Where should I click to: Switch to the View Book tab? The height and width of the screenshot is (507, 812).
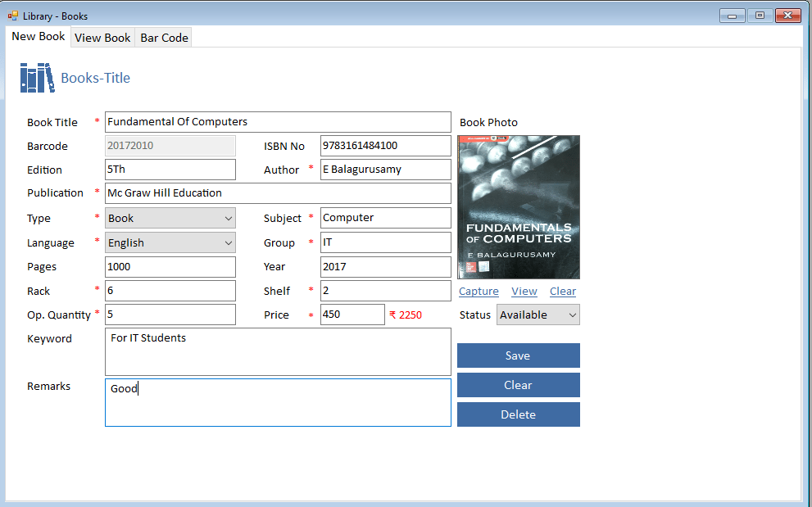[x=102, y=38]
